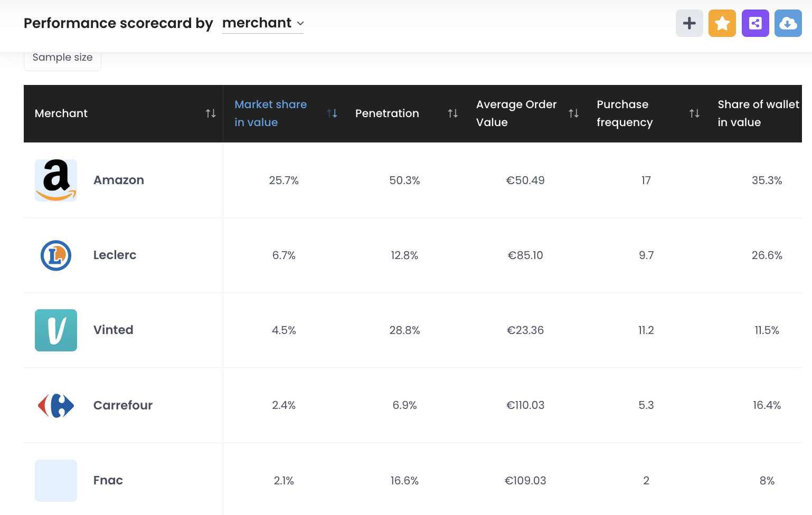This screenshot has width=812, height=515.
Task: Click Amazon's 35.3% share of wallet
Action: 767,180
